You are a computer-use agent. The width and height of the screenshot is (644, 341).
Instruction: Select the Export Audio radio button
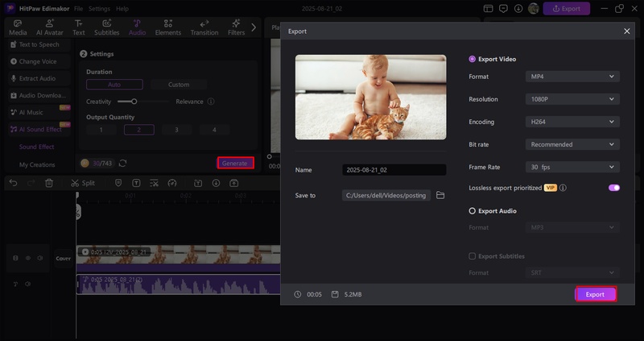pos(472,211)
